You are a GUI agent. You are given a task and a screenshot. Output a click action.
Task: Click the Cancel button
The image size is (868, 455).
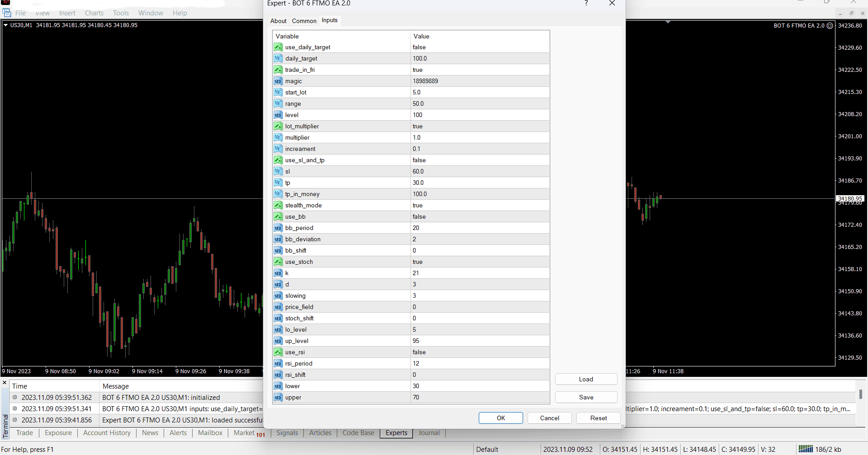tap(550, 418)
